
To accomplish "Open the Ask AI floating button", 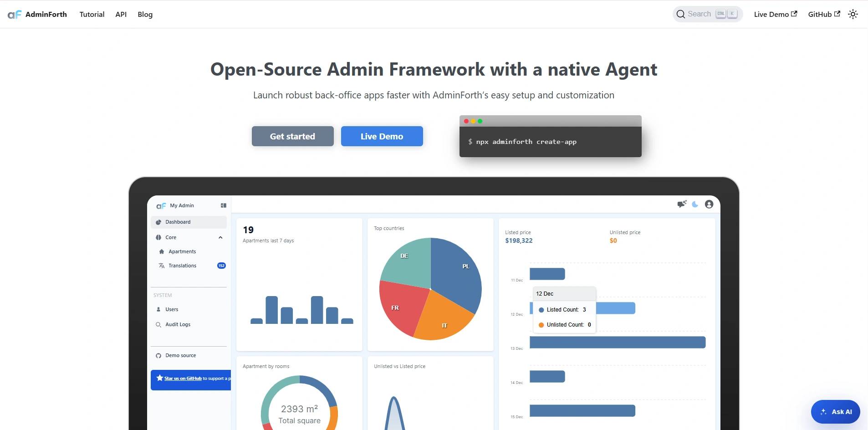I will [835, 412].
